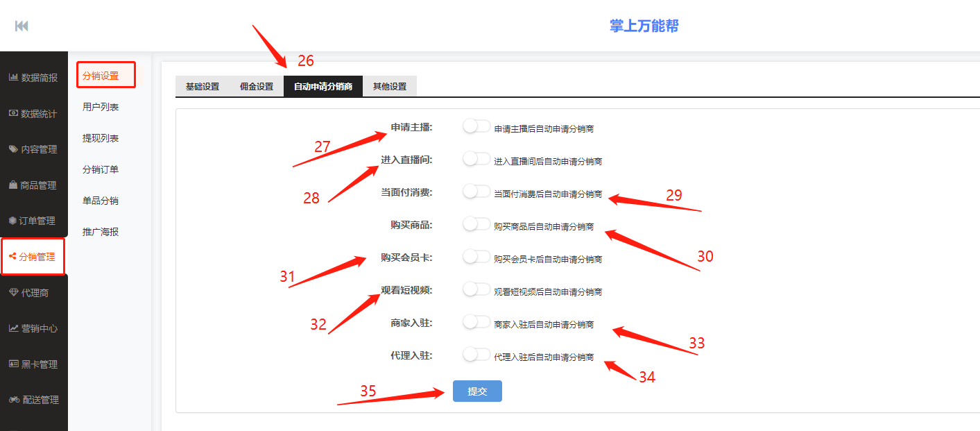This screenshot has width=980, height=431.
Task: Click the 黑卡管理 card icon
Action: click(x=13, y=364)
